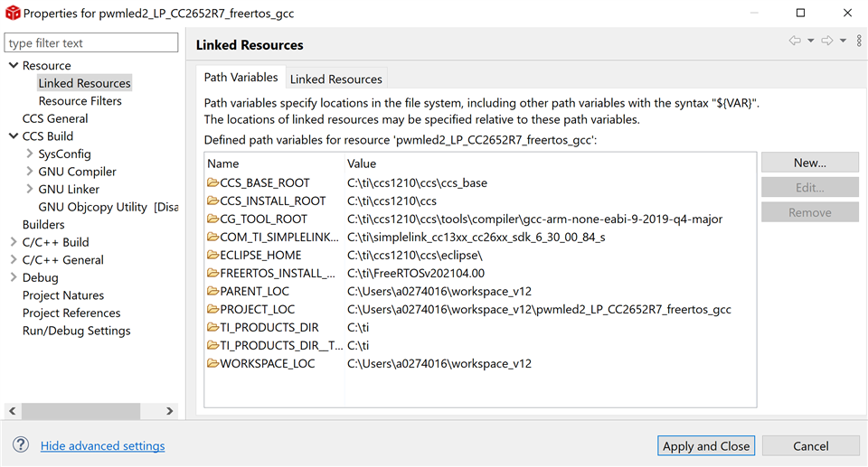Image resolution: width=868 pixels, height=467 pixels.
Task: Open the view menu kebab icon
Action: (859, 41)
